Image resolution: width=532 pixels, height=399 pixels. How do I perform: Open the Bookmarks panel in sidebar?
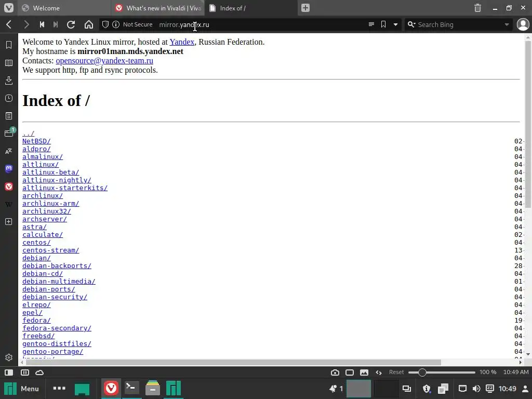9,45
